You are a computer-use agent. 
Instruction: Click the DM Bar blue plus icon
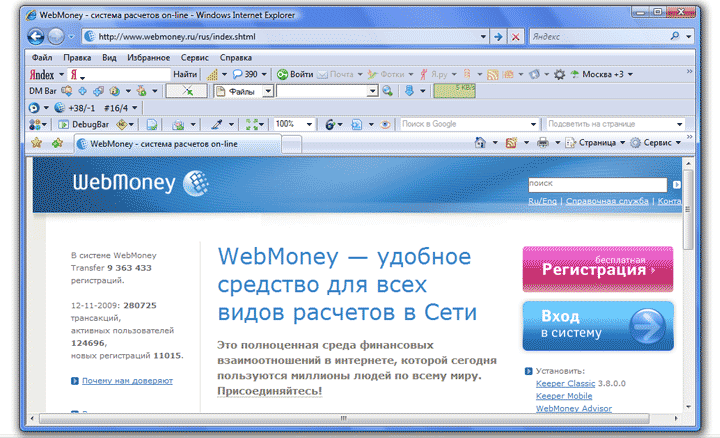pos(83,91)
